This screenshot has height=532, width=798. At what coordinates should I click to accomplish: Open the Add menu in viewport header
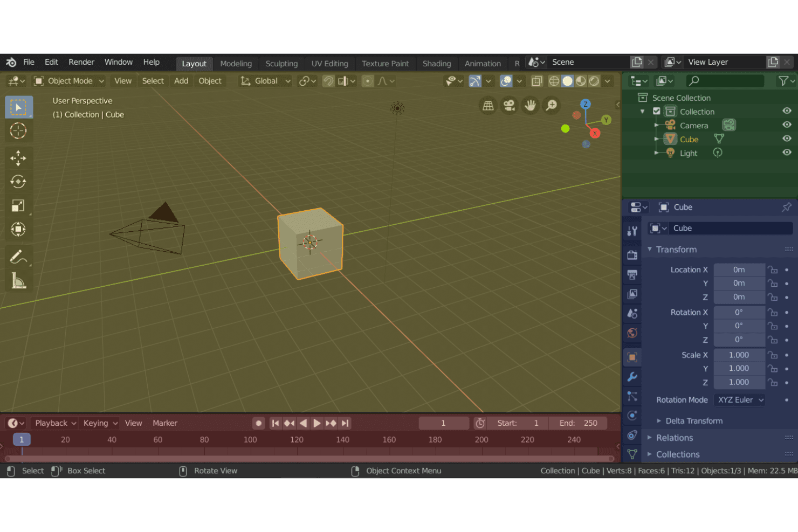click(x=181, y=81)
